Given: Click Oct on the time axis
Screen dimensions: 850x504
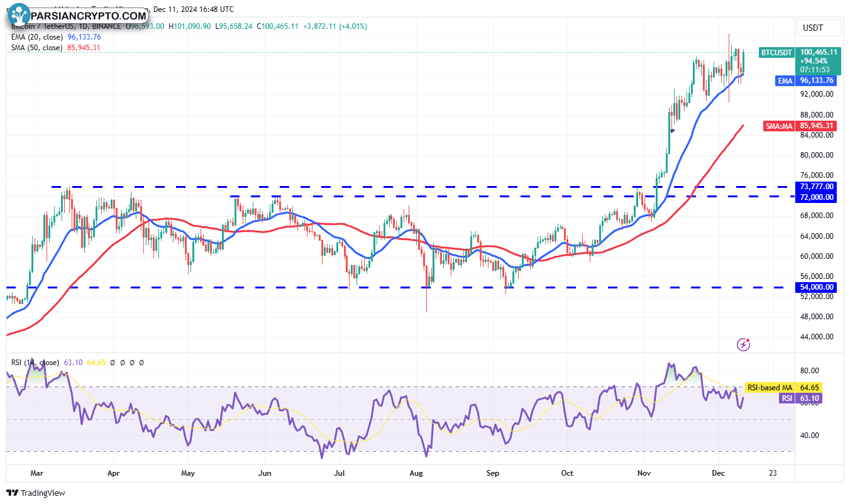Looking at the screenshot, I should pos(567,473).
